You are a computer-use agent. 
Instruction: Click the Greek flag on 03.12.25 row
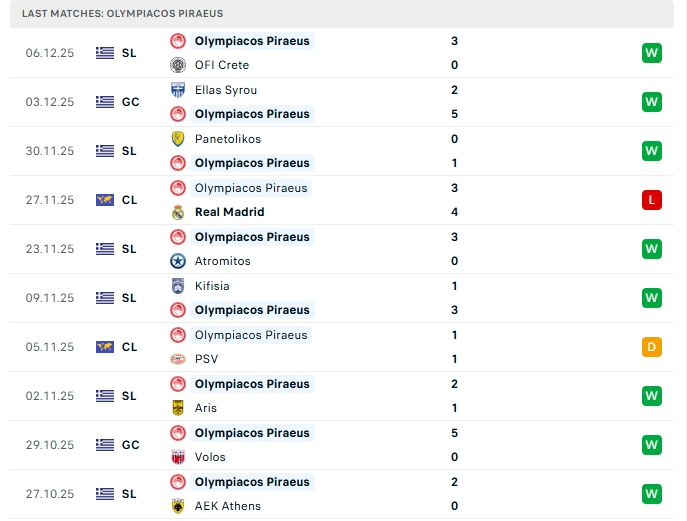tap(105, 102)
